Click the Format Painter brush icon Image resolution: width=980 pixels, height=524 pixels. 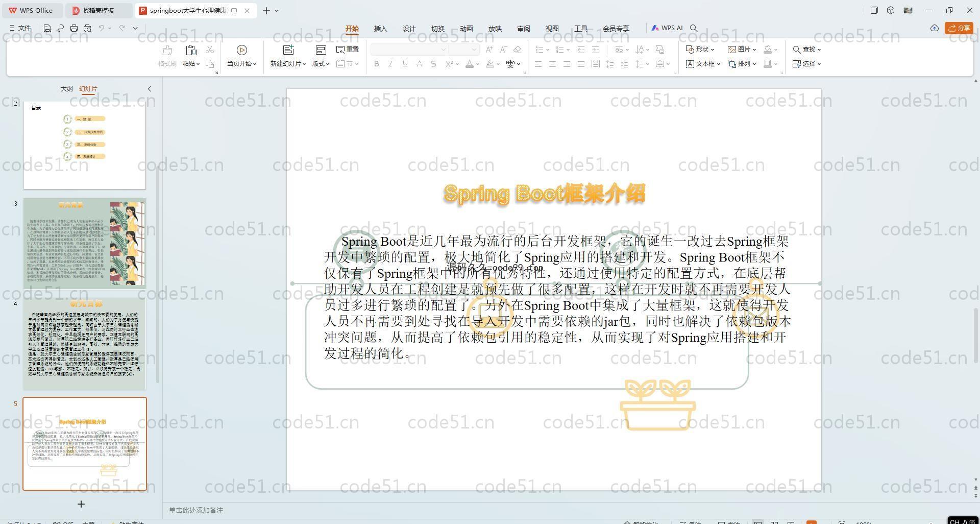point(167,50)
